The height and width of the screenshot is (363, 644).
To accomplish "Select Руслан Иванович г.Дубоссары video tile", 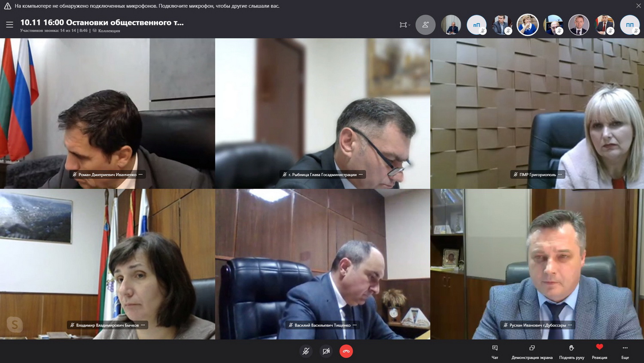I will [537, 264].
